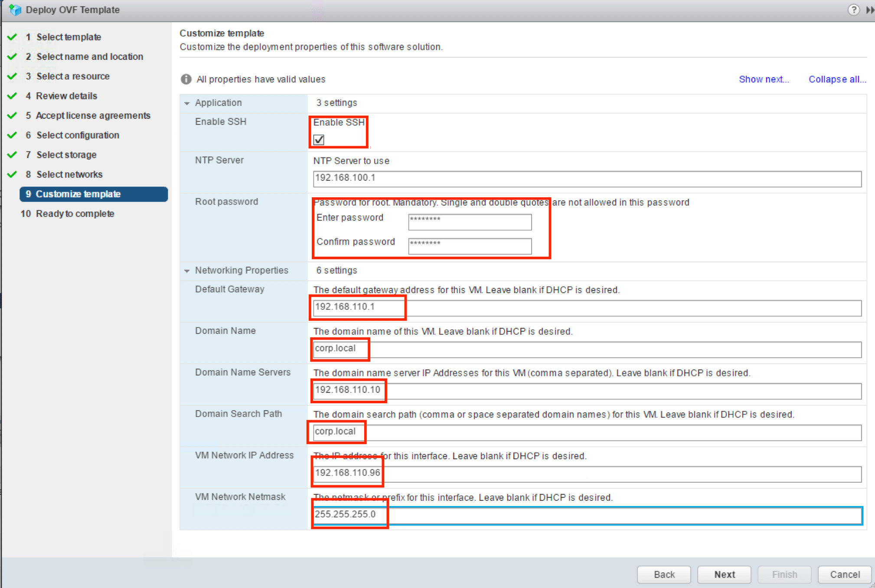Click the Collapse all link

pos(837,79)
